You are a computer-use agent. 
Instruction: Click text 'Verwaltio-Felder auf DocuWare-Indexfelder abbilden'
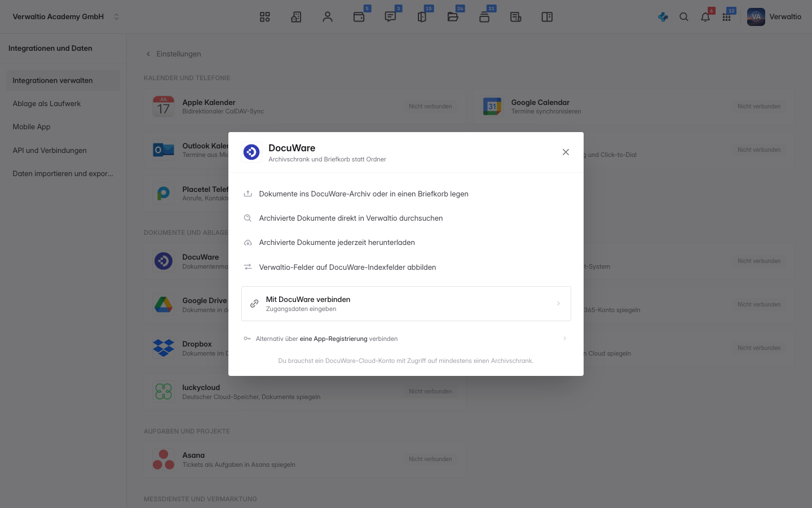[347, 268]
